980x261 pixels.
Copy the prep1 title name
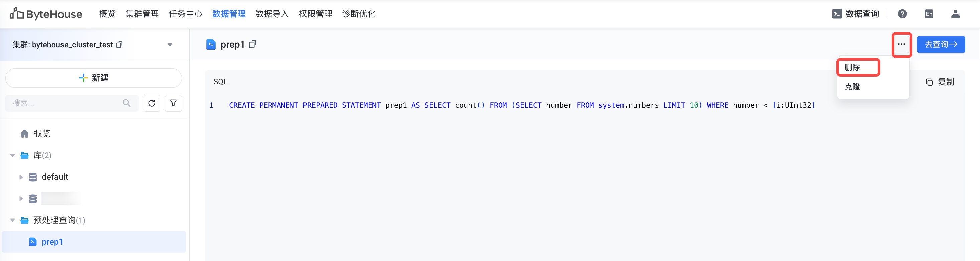(x=252, y=45)
